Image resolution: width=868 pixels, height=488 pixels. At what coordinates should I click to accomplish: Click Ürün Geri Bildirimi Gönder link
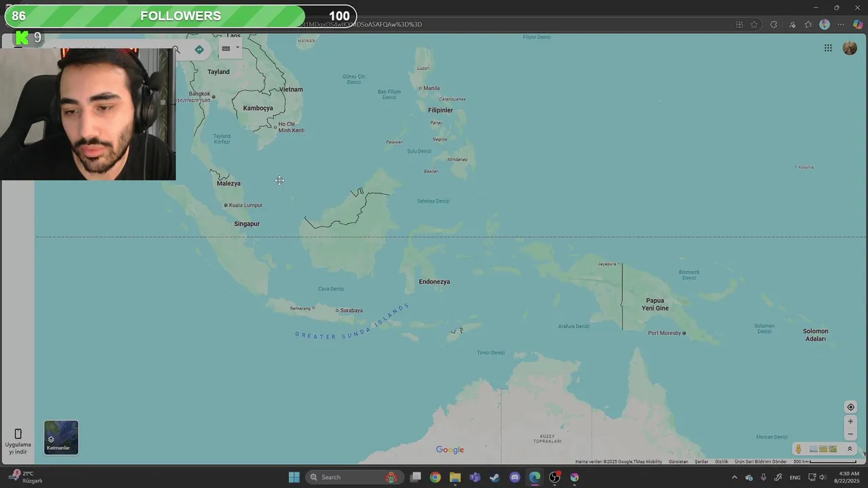[x=761, y=462]
